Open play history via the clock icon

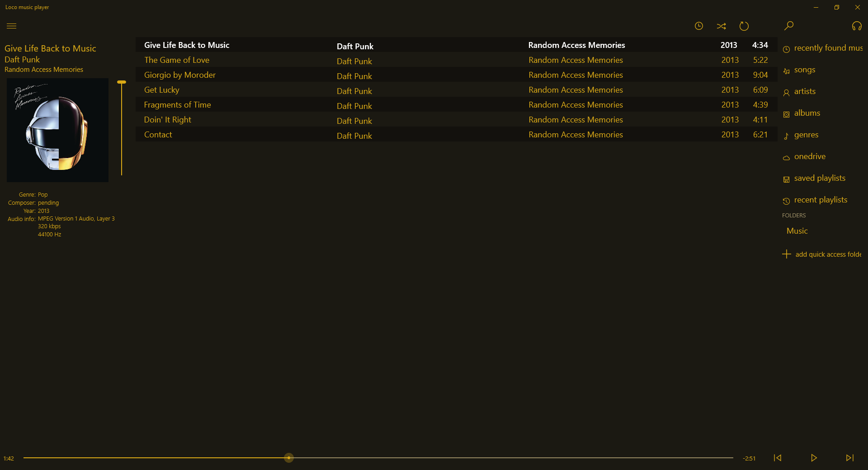coord(699,26)
